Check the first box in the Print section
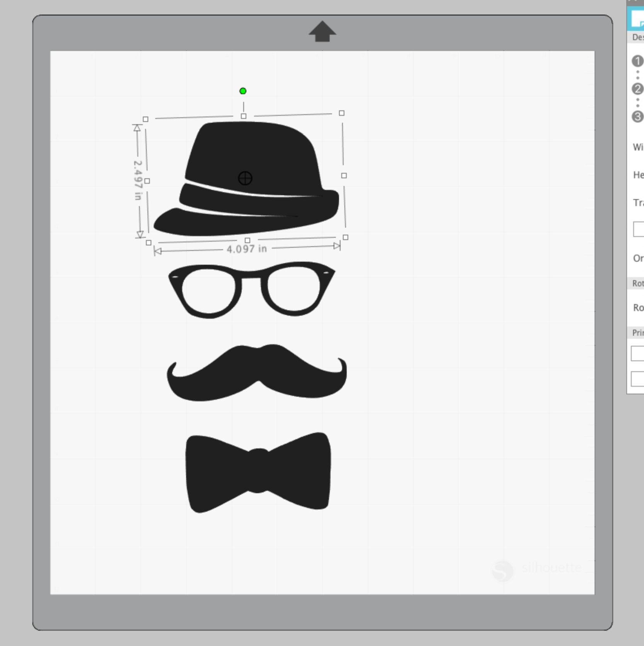The height and width of the screenshot is (646, 644). (x=639, y=353)
